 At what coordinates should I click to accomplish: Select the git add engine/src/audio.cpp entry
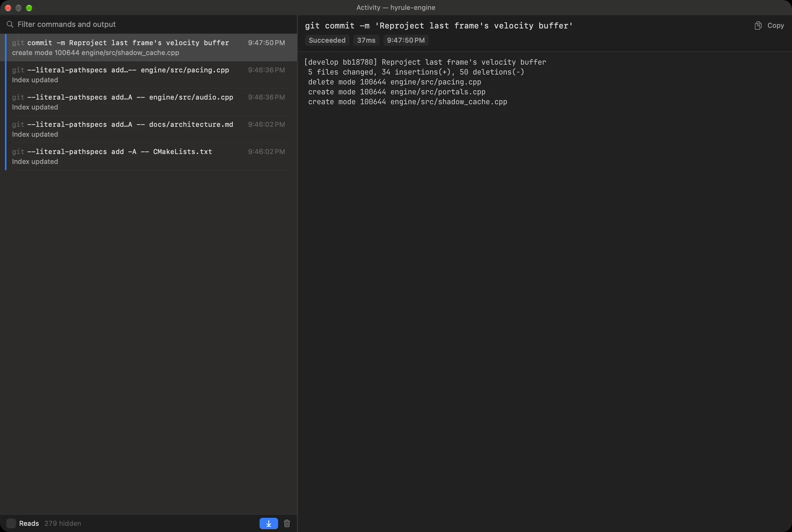pos(148,102)
